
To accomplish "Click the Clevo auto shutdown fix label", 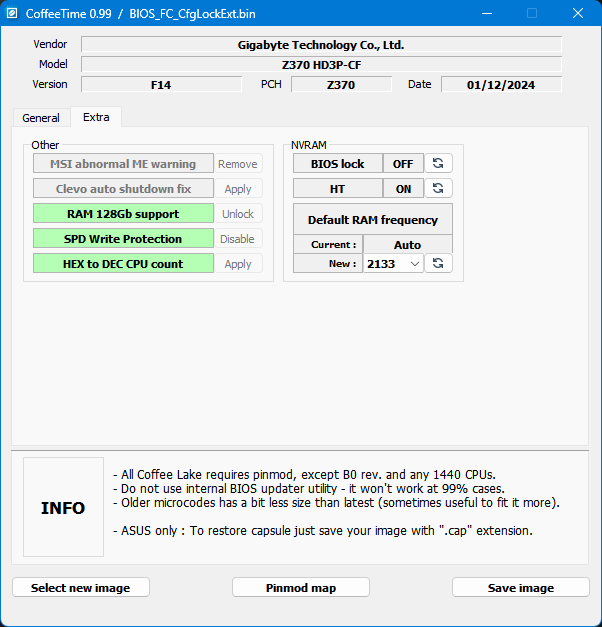I will (x=123, y=189).
